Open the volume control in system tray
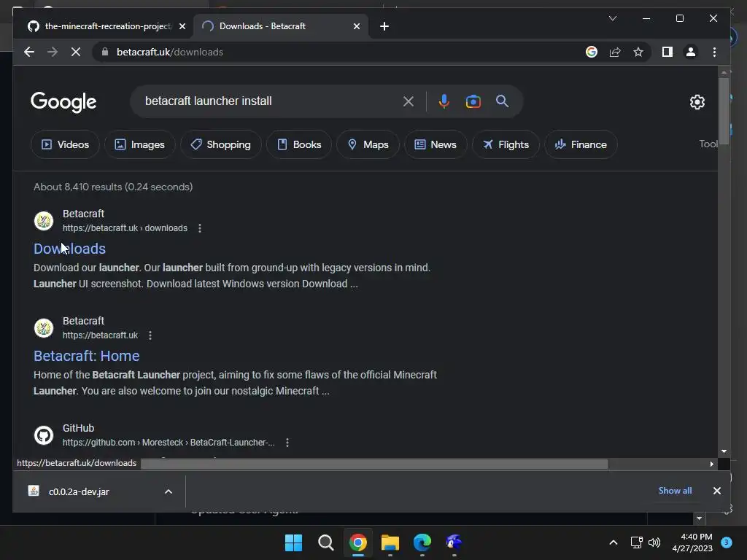 (x=654, y=542)
